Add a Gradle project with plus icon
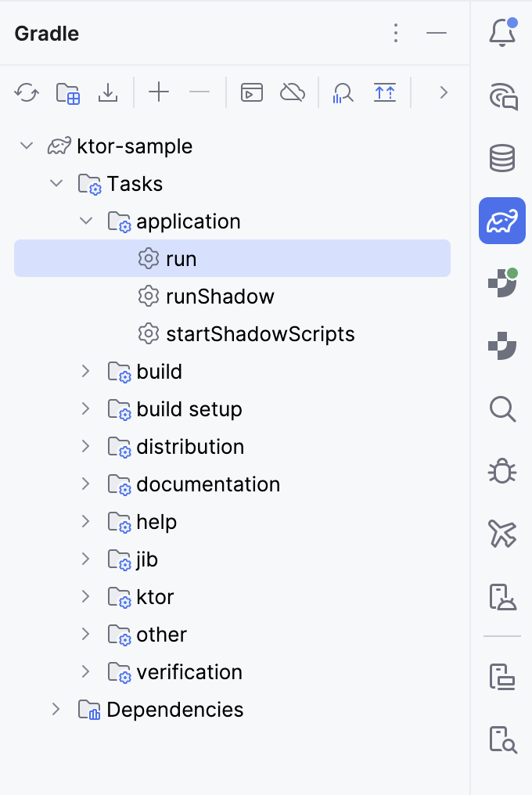This screenshot has width=532, height=795. 159,92
